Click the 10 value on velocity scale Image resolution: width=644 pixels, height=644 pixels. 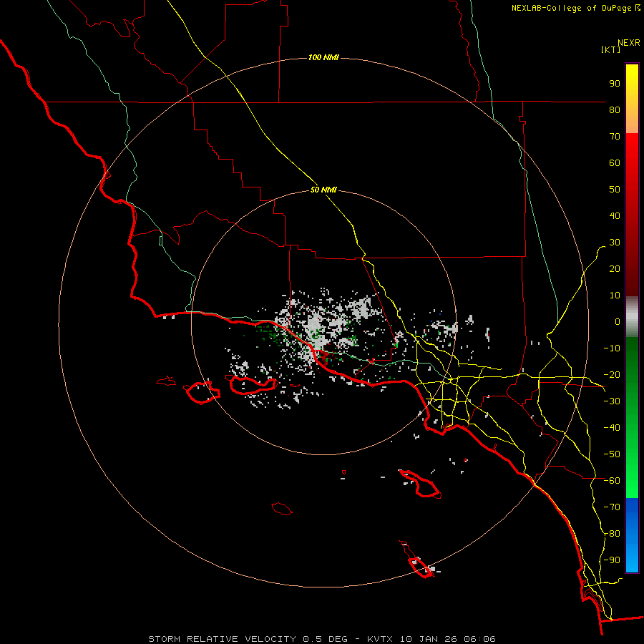point(615,296)
